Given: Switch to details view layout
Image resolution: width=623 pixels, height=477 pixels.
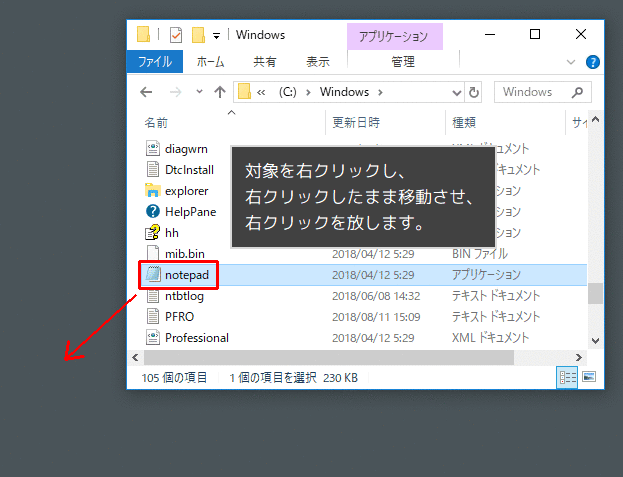Looking at the screenshot, I should point(567,377).
